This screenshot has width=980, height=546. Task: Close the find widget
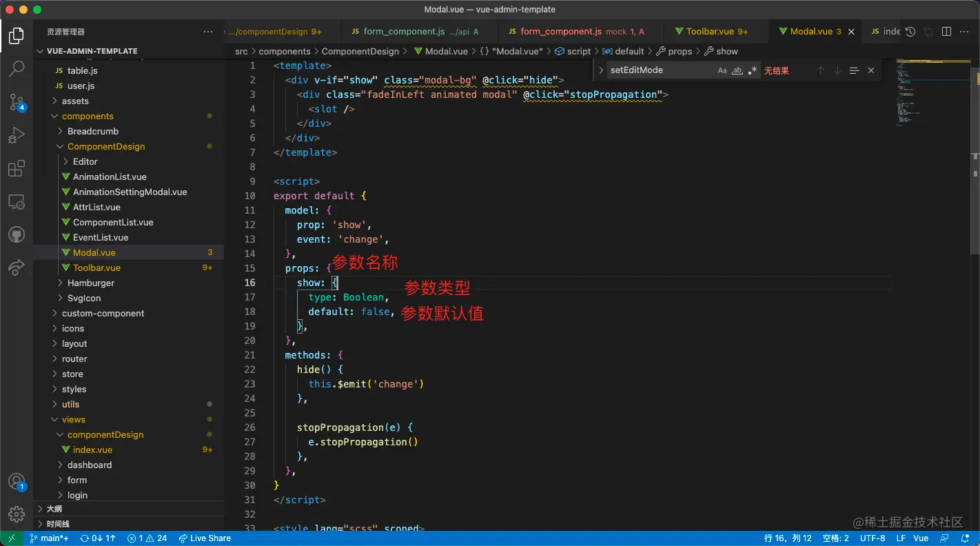pyautogui.click(x=871, y=70)
